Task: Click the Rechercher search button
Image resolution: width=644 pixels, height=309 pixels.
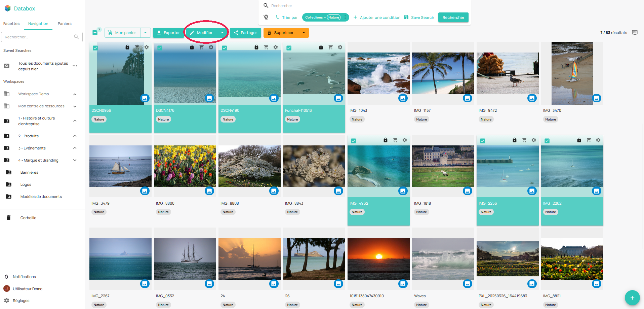Action: [x=453, y=18]
